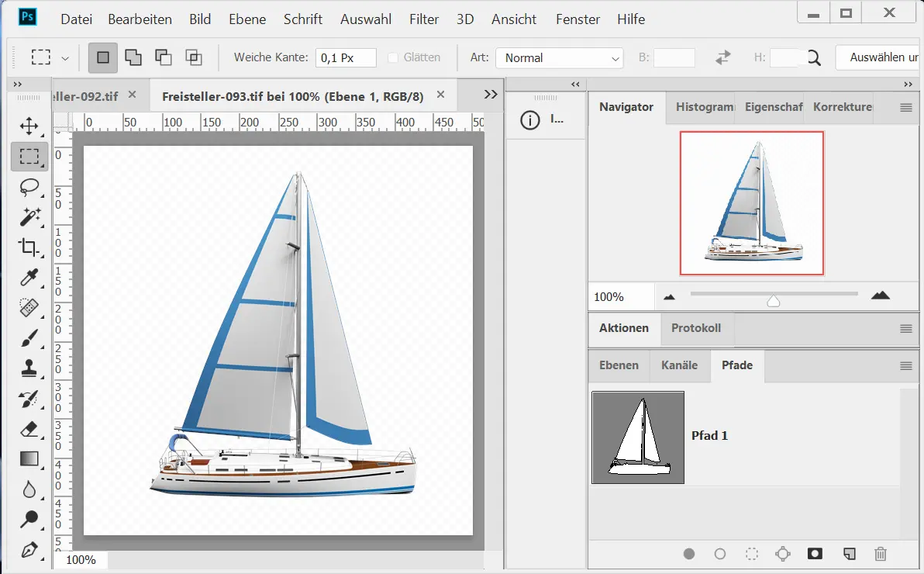The height and width of the screenshot is (574, 924).
Task: Select the Eyedropper tool
Action: click(29, 278)
